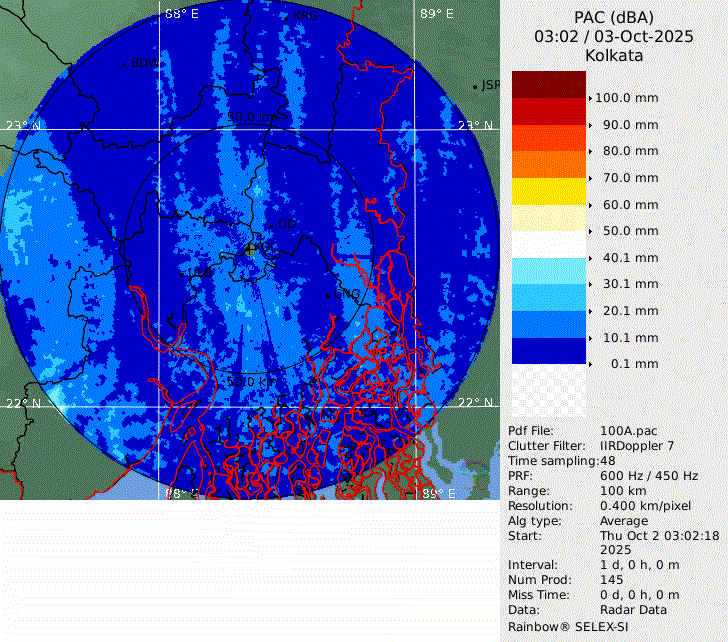The width and height of the screenshot is (728, 642).
Task: Click the JSR station dot marker
Action: [475, 87]
